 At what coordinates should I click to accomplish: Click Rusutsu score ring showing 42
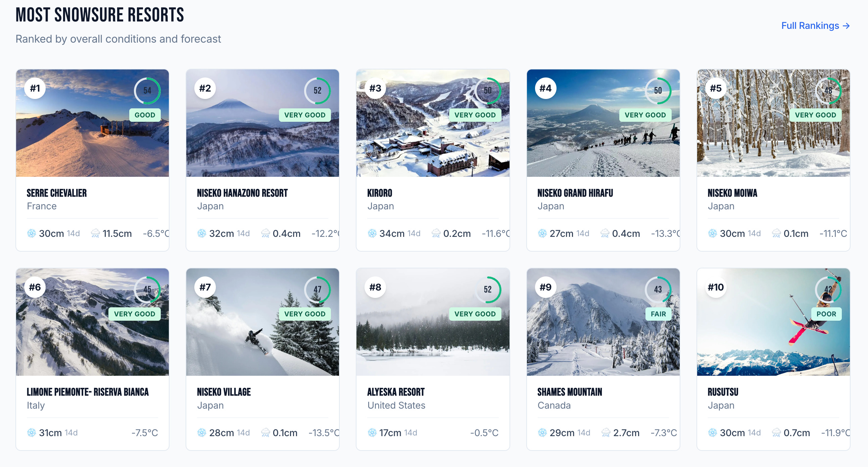[x=828, y=289]
